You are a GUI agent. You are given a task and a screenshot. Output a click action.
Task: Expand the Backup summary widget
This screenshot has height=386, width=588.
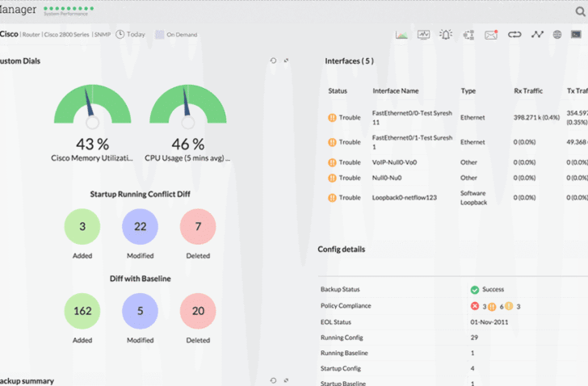286,380
